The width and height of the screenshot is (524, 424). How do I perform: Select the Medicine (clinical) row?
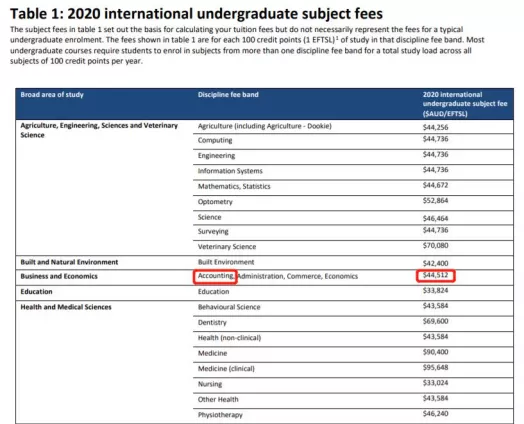tap(353, 369)
